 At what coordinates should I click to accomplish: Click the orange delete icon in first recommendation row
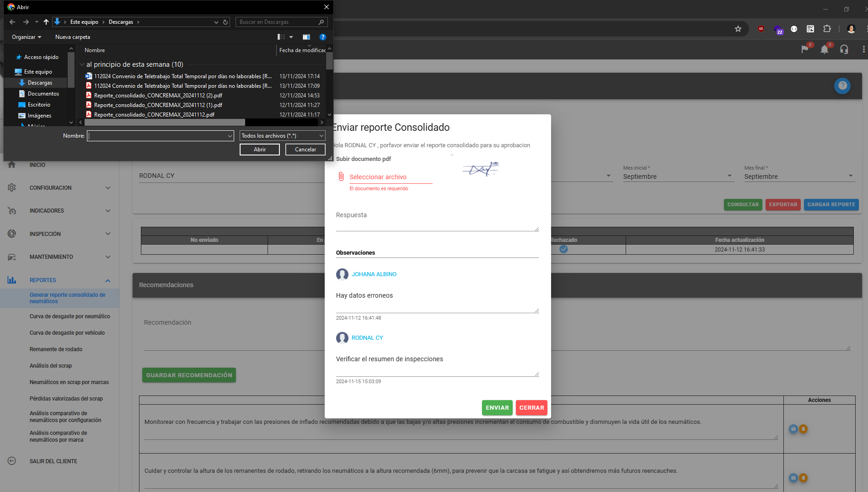(x=803, y=429)
